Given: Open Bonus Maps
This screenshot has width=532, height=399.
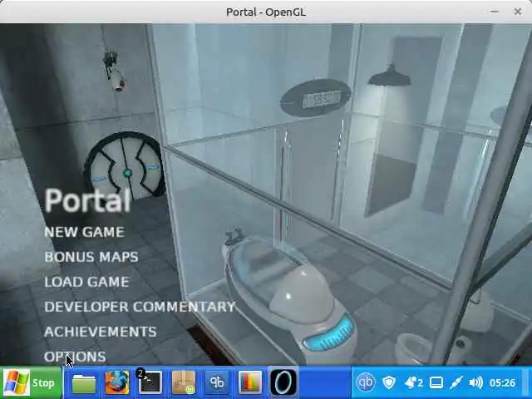Looking at the screenshot, I should [x=91, y=257].
